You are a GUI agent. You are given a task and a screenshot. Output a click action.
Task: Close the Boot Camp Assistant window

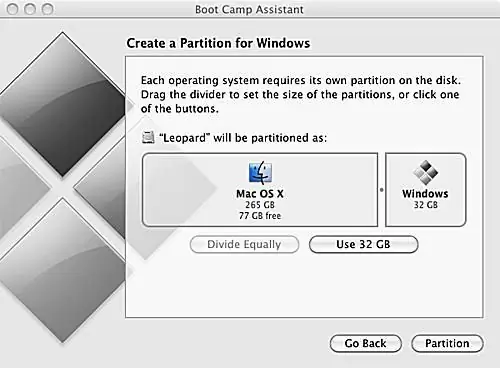pyautogui.click(x=13, y=9)
